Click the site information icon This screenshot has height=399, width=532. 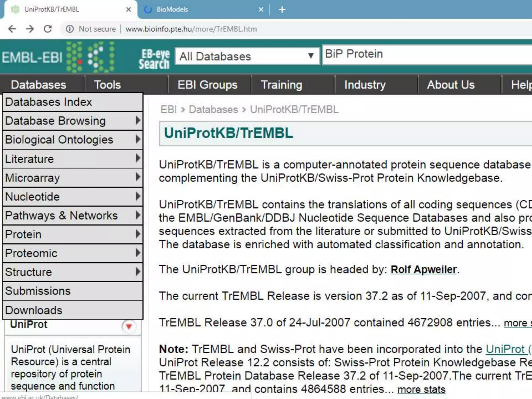[70, 29]
